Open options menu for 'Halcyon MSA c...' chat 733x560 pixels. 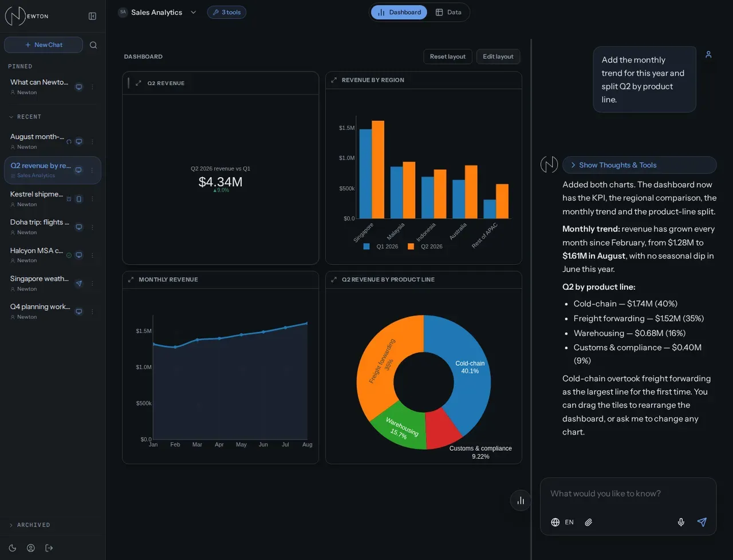[x=92, y=255]
